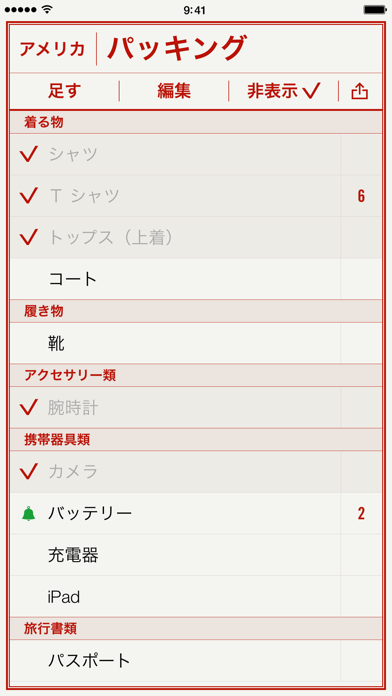Tap the パッキング list title

coord(176,48)
